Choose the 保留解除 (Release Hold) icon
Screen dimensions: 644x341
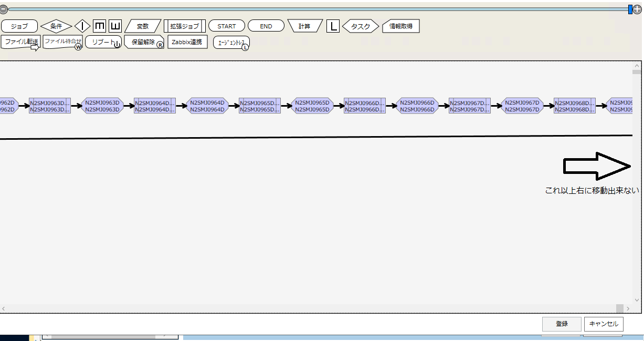point(144,43)
